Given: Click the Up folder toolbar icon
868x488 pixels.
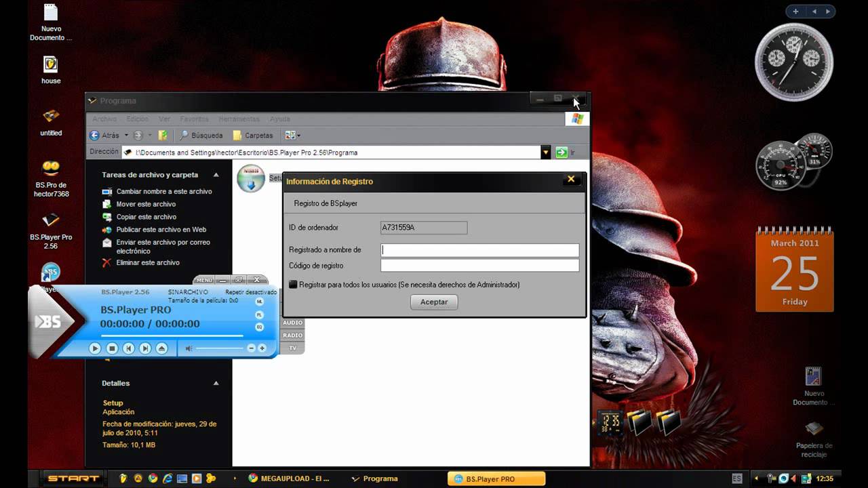Looking at the screenshot, I should [163, 136].
